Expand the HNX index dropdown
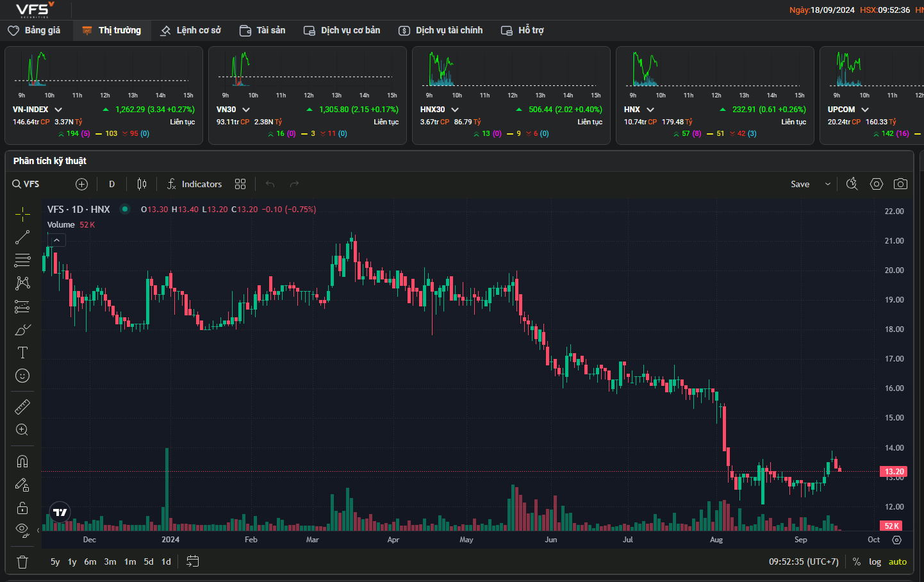 pyautogui.click(x=650, y=110)
